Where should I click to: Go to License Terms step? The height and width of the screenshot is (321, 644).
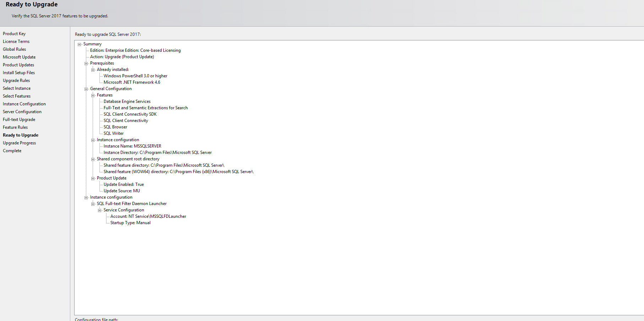pos(16,41)
